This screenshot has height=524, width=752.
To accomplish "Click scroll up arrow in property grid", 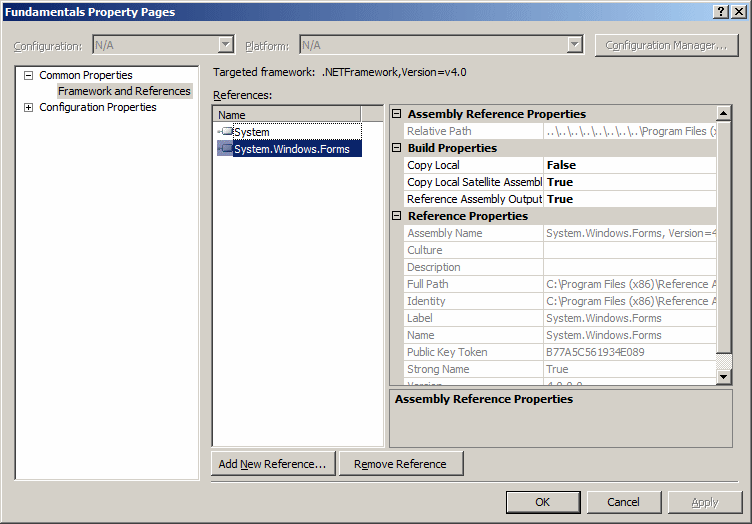I will point(724,113).
